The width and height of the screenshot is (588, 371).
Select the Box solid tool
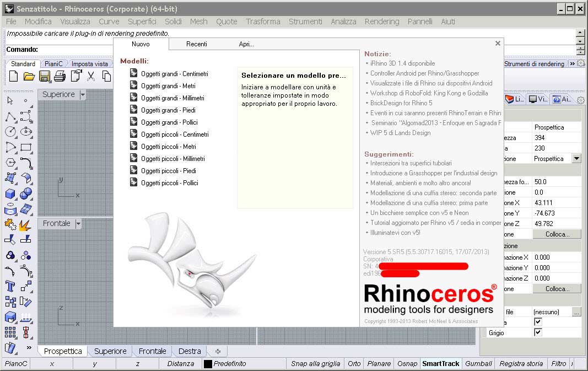pyautogui.click(x=10, y=194)
